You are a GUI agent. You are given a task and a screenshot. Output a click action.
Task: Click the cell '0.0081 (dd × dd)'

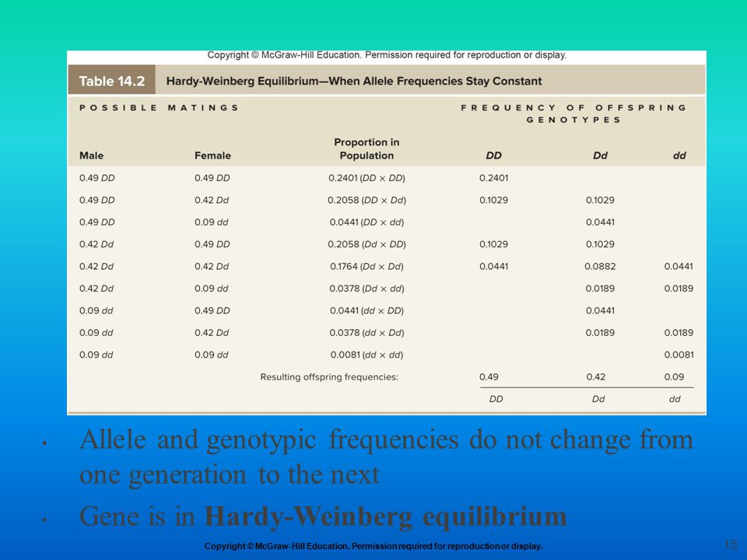[x=366, y=355]
